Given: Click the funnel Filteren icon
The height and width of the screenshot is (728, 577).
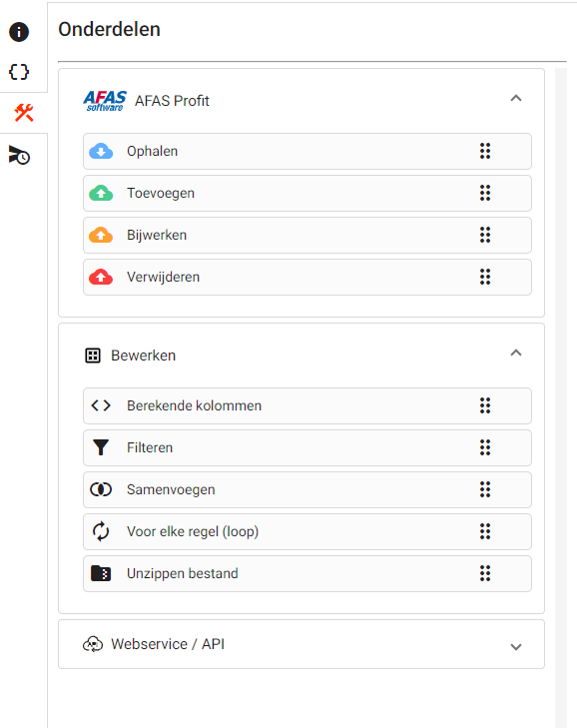Looking at the screenshot, I should pos(101,447).
